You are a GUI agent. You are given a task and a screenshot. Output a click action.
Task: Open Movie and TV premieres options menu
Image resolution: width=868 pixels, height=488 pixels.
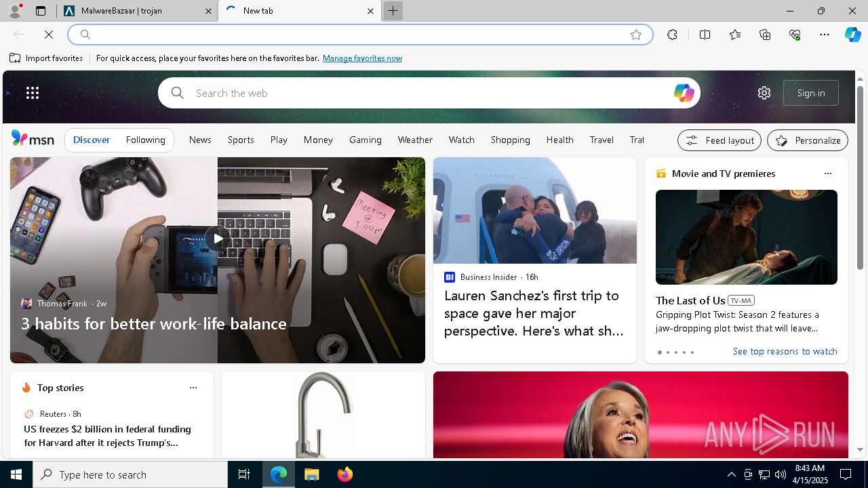827,174
